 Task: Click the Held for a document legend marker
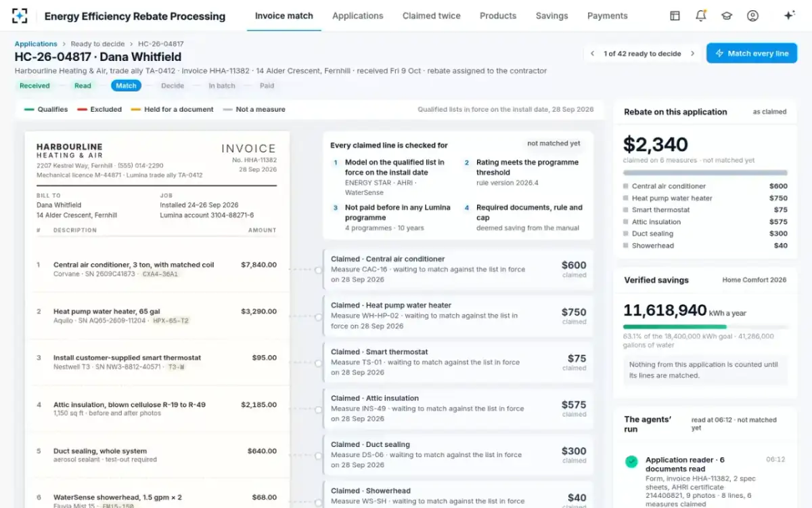click(135, 110)
